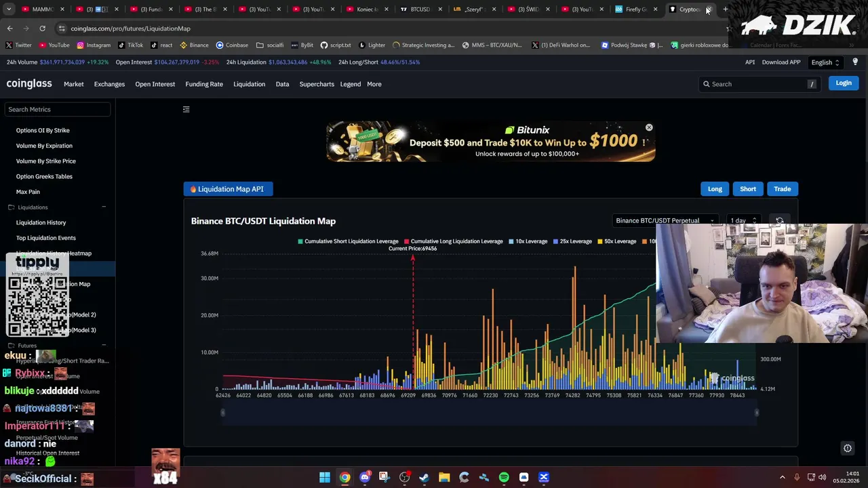Focus the top Search box

759,84
